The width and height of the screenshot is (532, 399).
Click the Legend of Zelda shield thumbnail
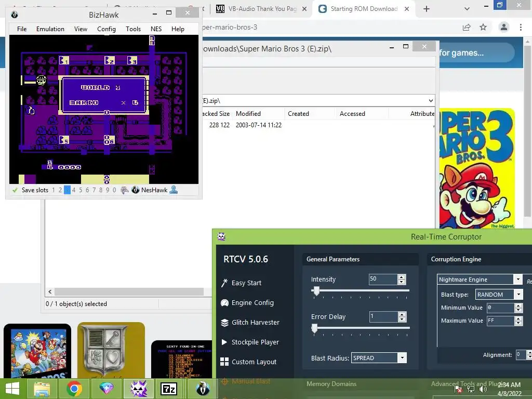pyautogui.click(x=111, y=350)
